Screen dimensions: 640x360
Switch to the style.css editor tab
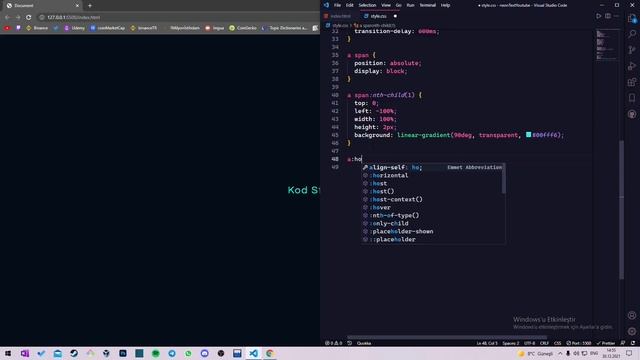point(378,16)
